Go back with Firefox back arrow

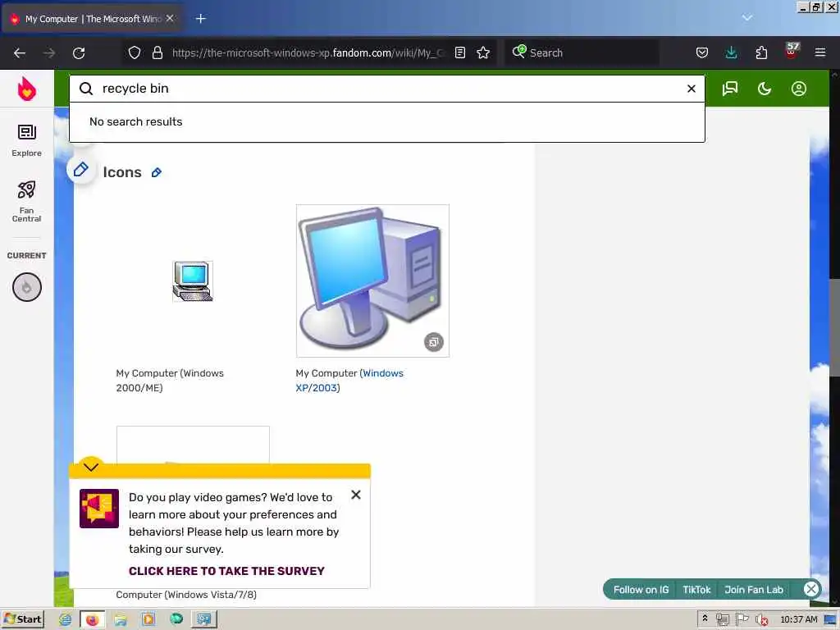coord(20,52)
